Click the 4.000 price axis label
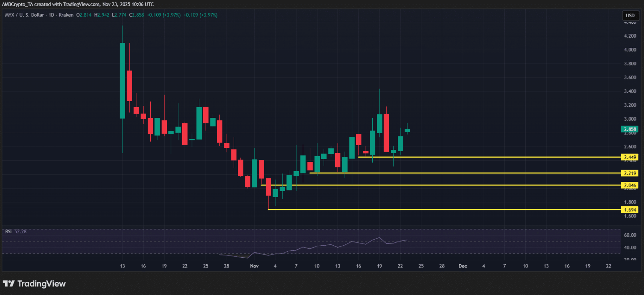644x295 pixels. 630,50
